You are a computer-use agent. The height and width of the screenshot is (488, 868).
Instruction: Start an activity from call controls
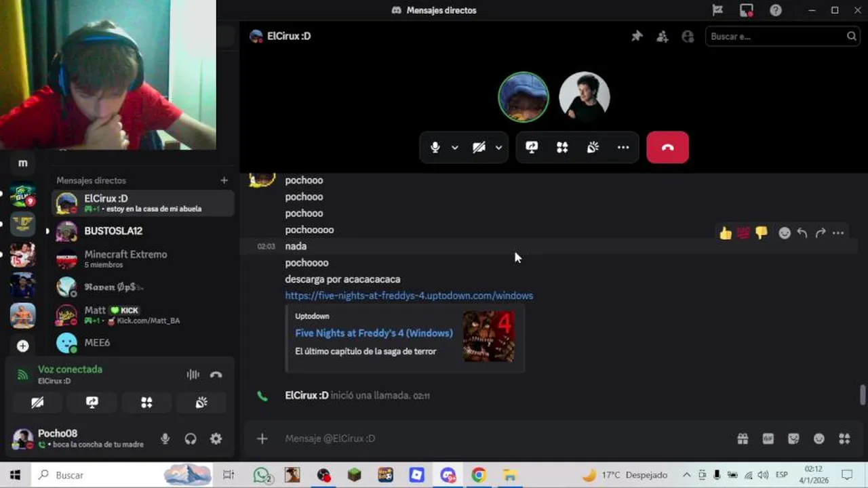coord(562,147)
